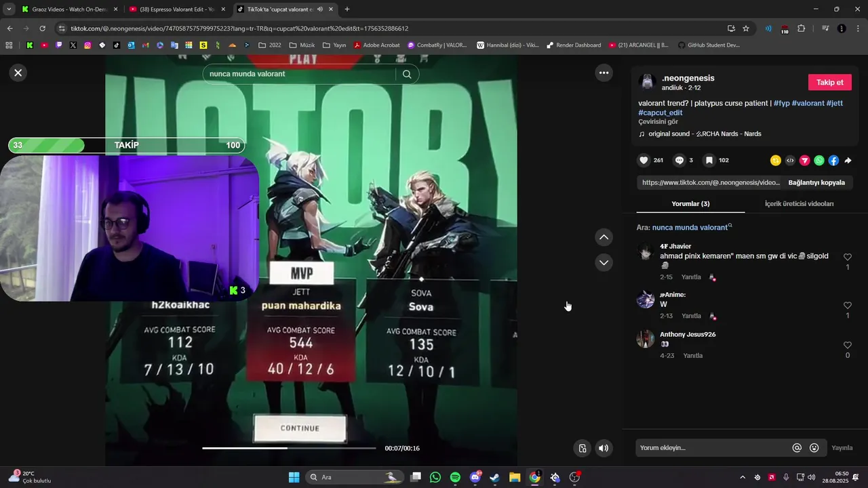868x488 pixels.
Task: Open the Adobe Acrobat bookmark
Action: (376, 45)
